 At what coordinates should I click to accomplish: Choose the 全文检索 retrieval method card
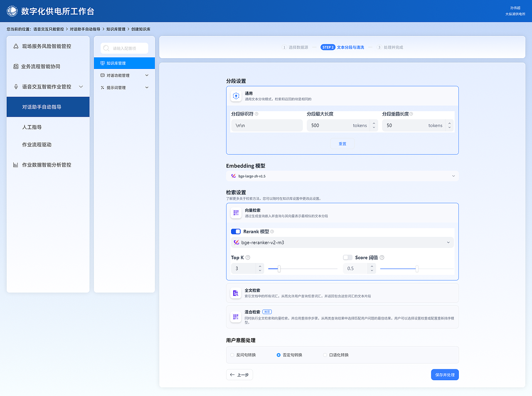tap(342, 293)
